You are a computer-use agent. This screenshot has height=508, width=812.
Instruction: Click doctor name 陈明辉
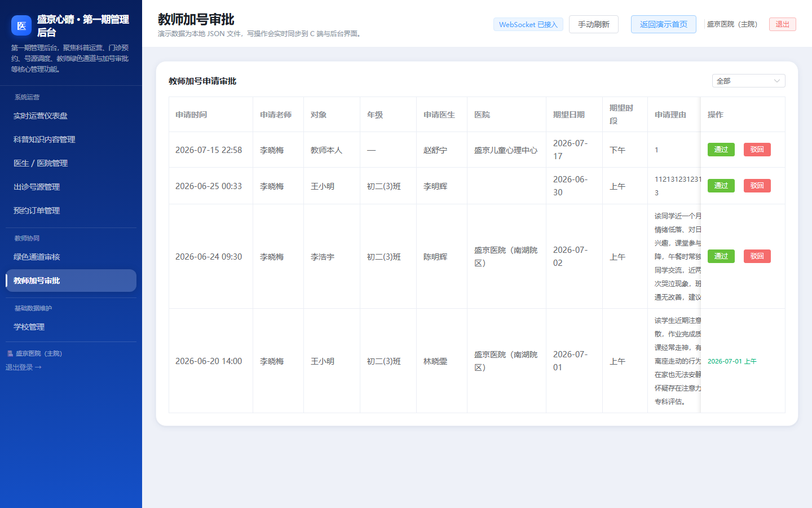[x=435, y=257]
